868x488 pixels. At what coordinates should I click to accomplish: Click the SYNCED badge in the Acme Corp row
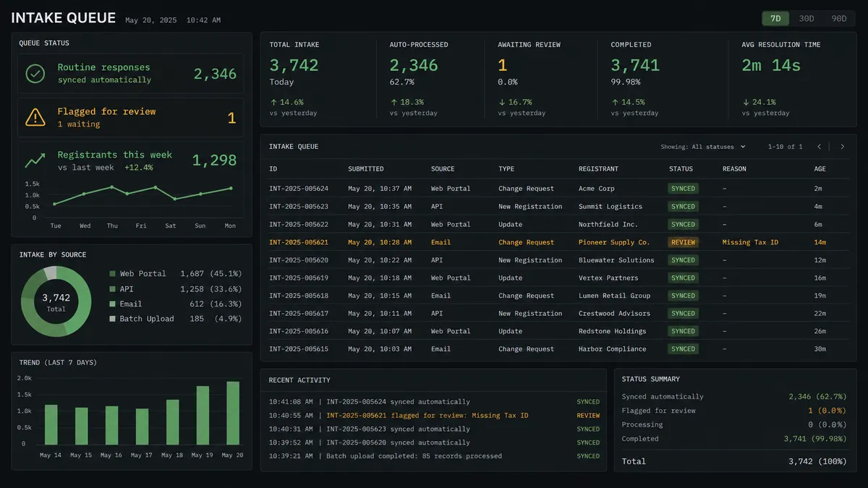click(683, 189)
